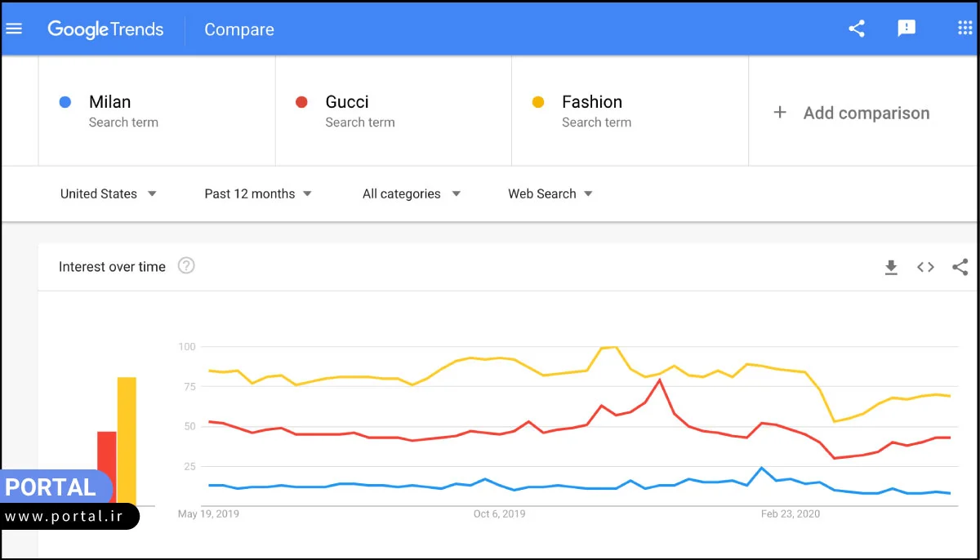The image size is (980, 560).
Task: Expand the Past 12 months time range dropdown
Action: pyautogui.click(x=257, y=193)
